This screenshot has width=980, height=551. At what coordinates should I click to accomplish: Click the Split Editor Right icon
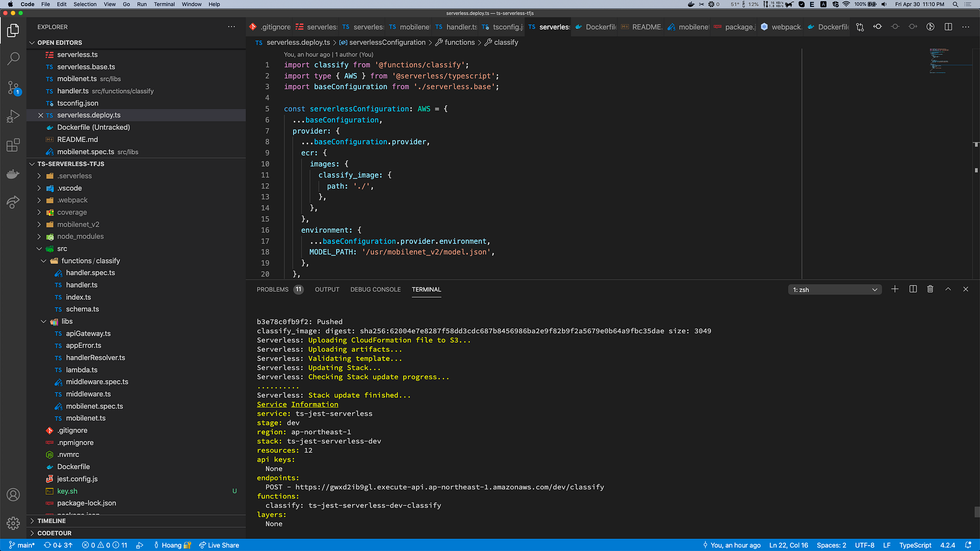pos(948,27)
